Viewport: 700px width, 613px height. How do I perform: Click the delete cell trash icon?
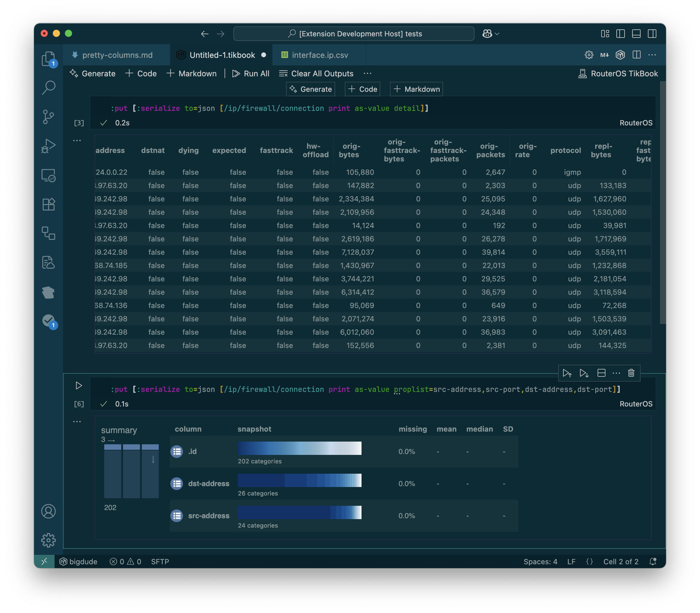(x=631, y=373)
